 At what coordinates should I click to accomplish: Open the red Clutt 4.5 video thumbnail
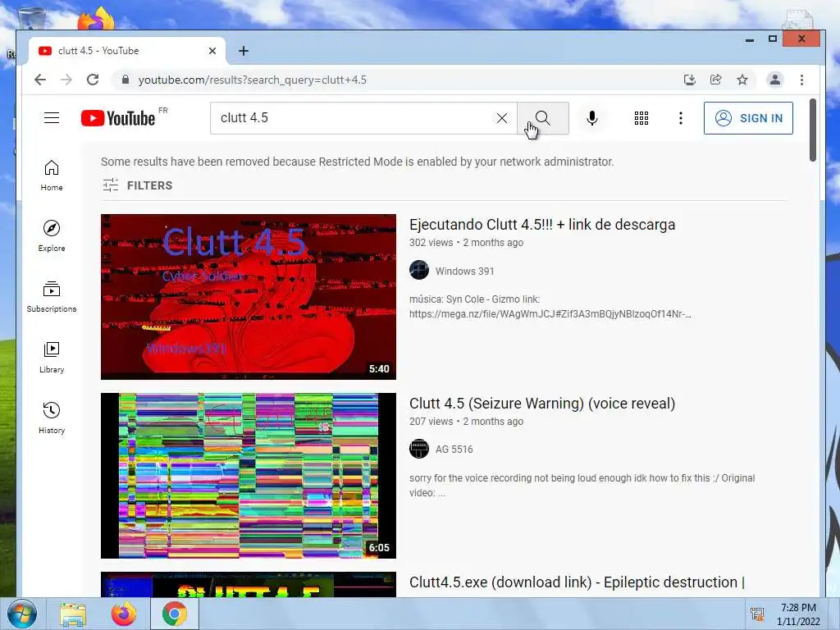pyautogui.click(x=249, y=297)
